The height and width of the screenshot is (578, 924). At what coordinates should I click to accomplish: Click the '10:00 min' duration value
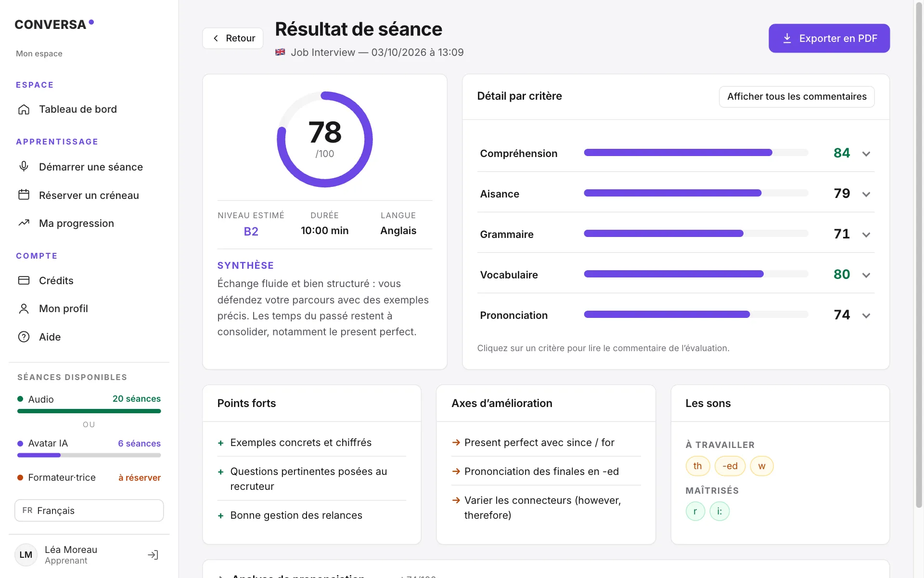tap(325, 231)
